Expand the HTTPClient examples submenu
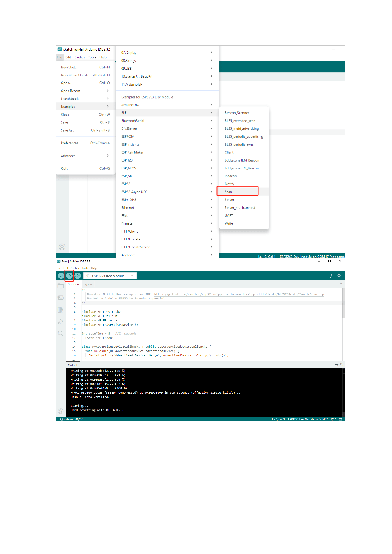This screenshot has height=554, width=392. click(167, 231)
